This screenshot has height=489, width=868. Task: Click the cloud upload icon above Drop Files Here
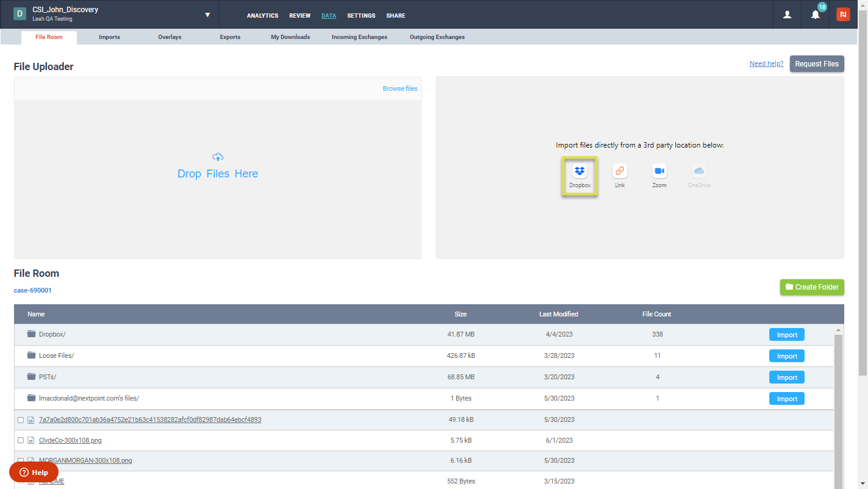pyautogui.click(x=218, y=157)
